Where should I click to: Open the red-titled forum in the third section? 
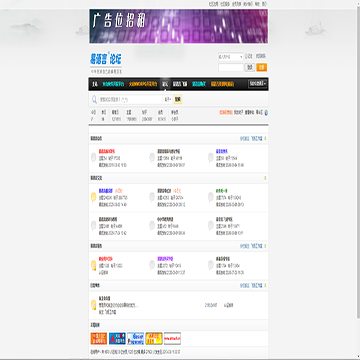coord(106,259)
